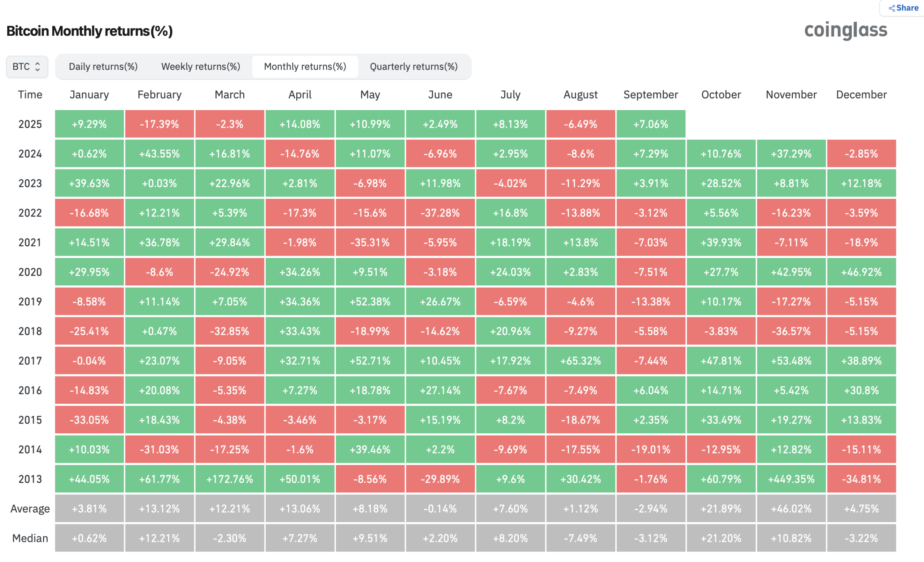The image size is (924, 562).
Task: Click the March 2013 +172.76% cell
Action: coord(230,479)
